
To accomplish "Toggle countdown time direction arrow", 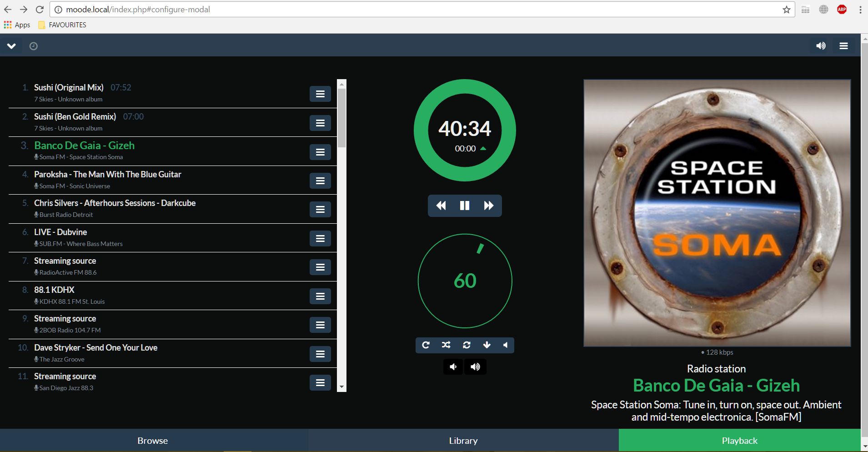I will 483,148.
